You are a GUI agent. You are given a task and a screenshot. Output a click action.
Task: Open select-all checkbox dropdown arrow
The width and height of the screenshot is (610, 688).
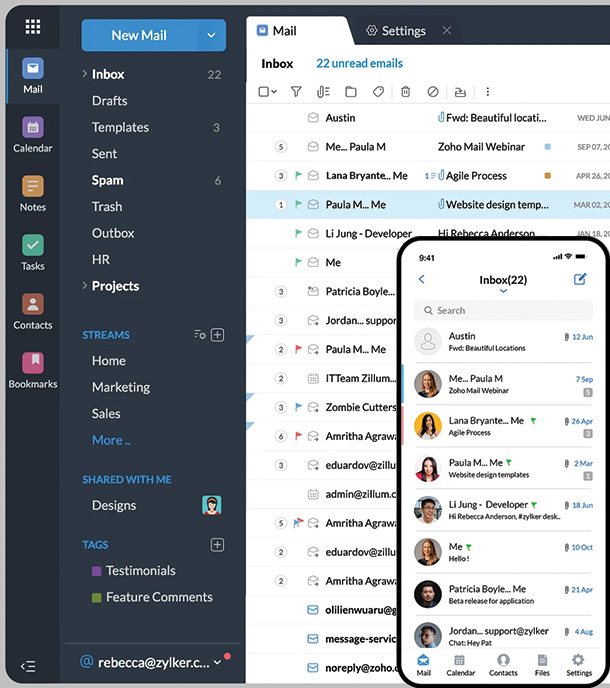[274, 92]
